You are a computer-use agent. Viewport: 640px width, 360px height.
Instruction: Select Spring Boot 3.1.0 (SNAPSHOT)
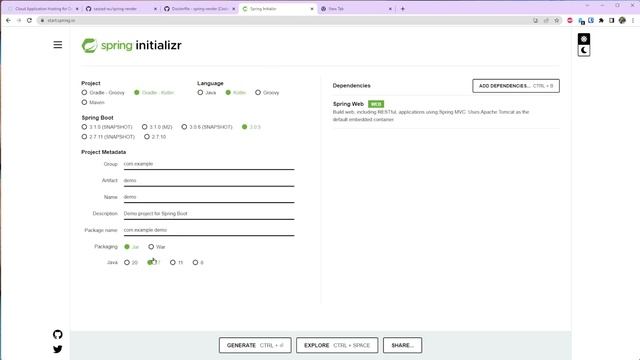click(107, 127)
